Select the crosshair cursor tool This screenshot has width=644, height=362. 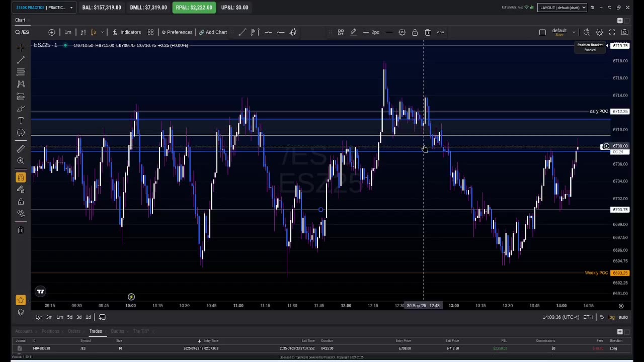pos(21,48)
